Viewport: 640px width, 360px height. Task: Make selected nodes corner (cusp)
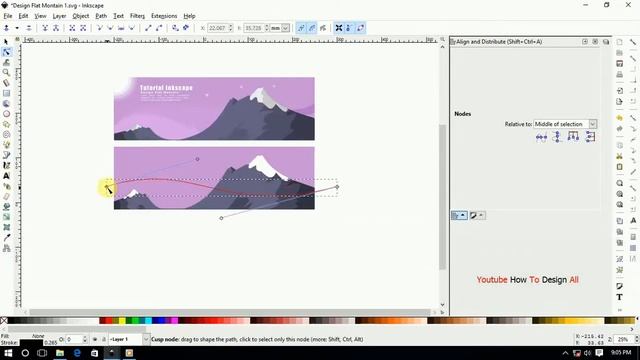[100, 28]
